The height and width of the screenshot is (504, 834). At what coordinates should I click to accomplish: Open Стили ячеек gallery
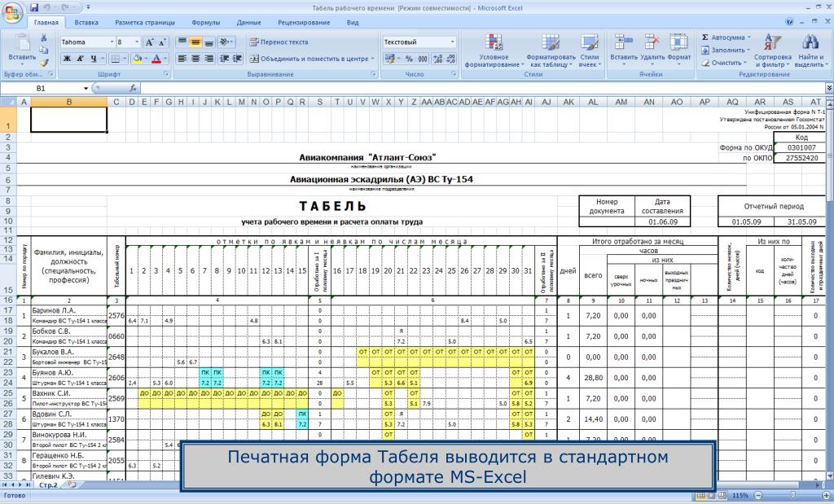[x=590, y=50]
